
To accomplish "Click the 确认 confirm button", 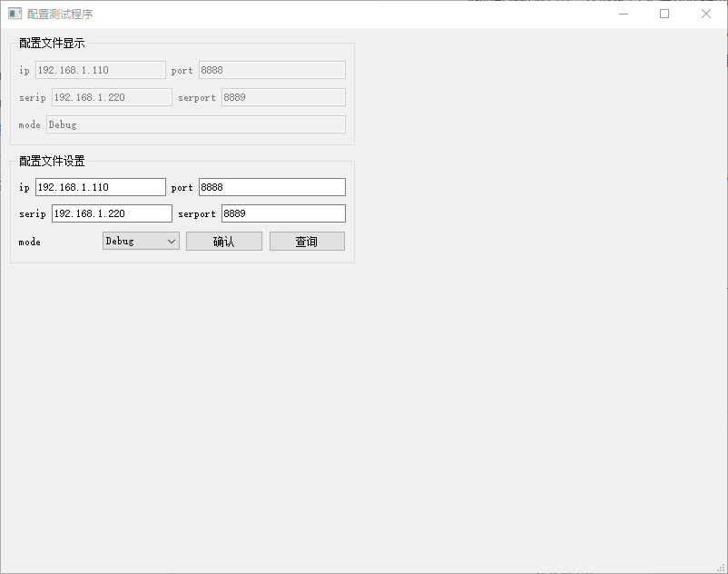I will 223,241.
